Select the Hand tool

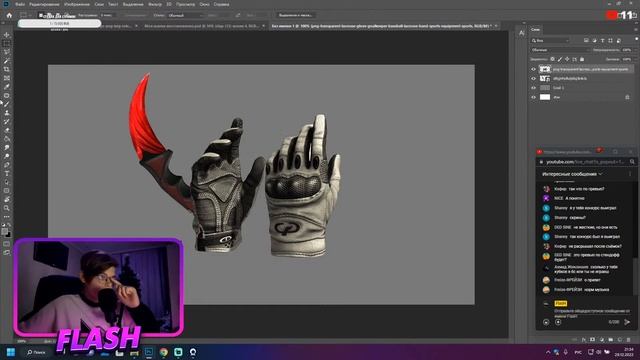coord(7,200)
